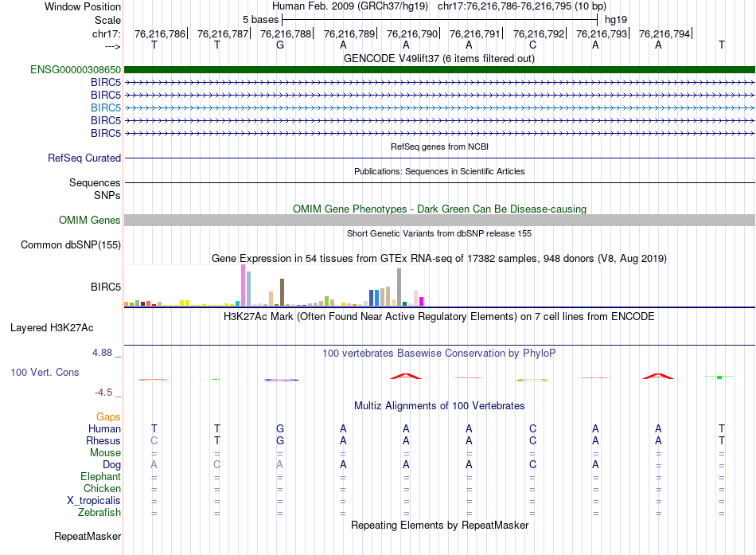Open the Layered H3K27Ac track label
Image resolution: width=756 pixels, height=555 pixels.
(52, 328)
